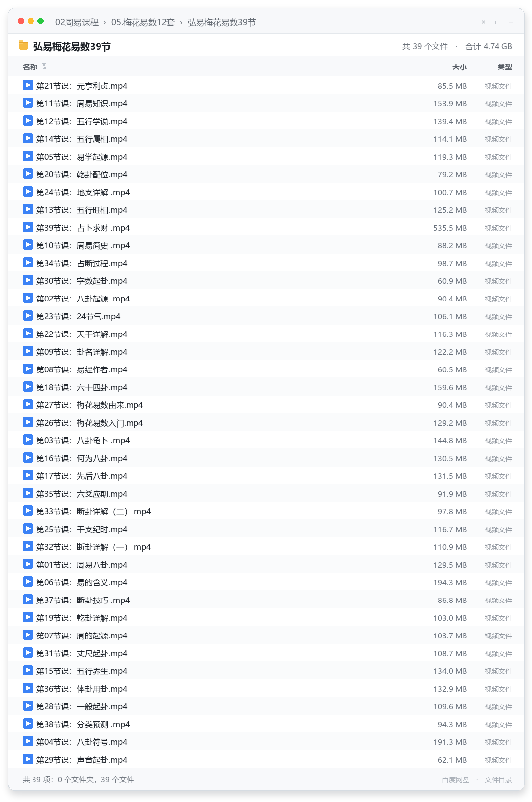Screen dimensions: 532x802
Task: Click the 共 39 个文件 count in the header
Action: coord(425,46)
